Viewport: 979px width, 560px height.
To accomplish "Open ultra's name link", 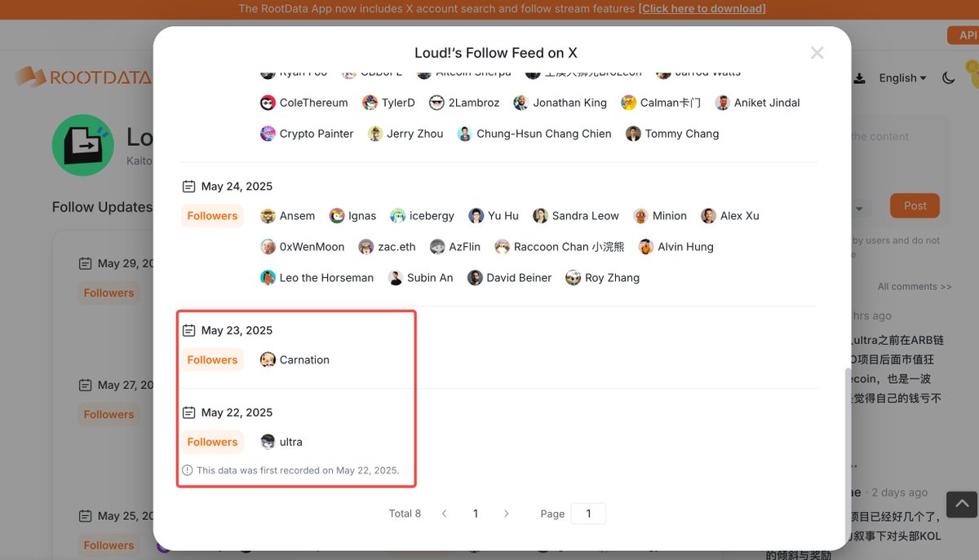I will [x=291, y=443].
